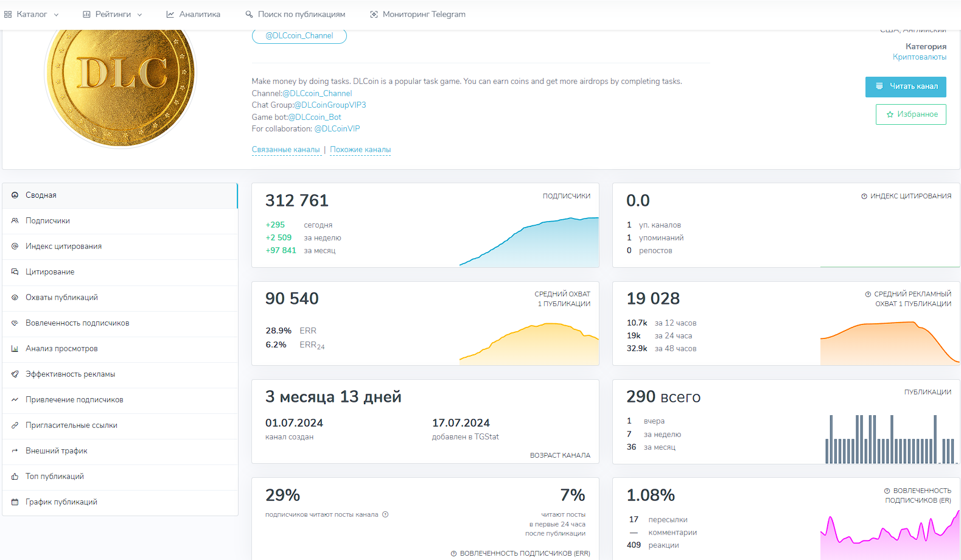961x560 pixels.
Task: Click the Топ публикаций thumbs-up icon
Action: pyautogui.click(x=15, y=477)
